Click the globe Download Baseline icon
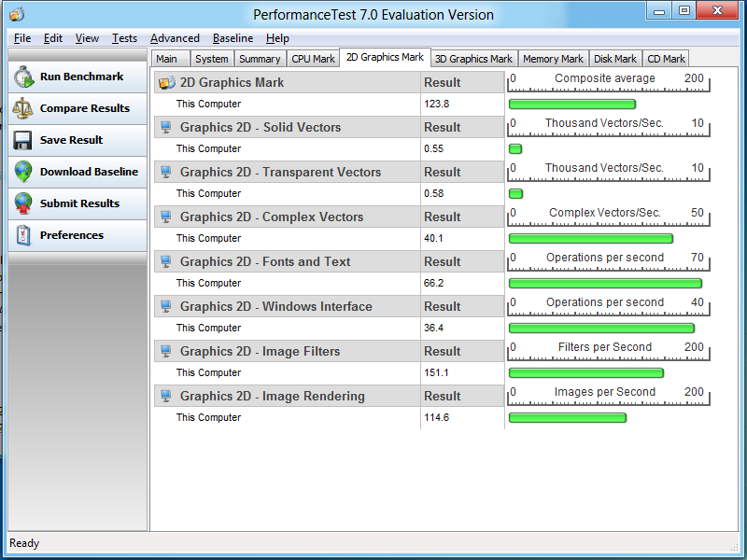747x560 pixels. (23, 172)
